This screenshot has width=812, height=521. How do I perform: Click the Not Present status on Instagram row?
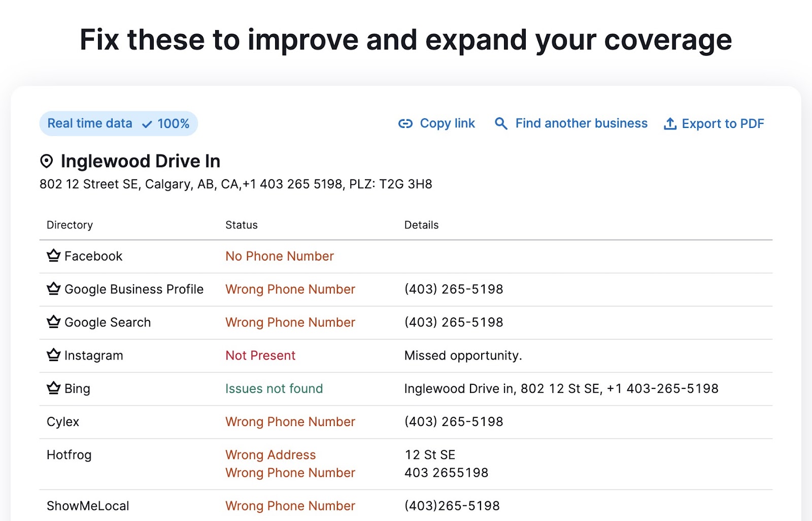click(x=260, y=355)
